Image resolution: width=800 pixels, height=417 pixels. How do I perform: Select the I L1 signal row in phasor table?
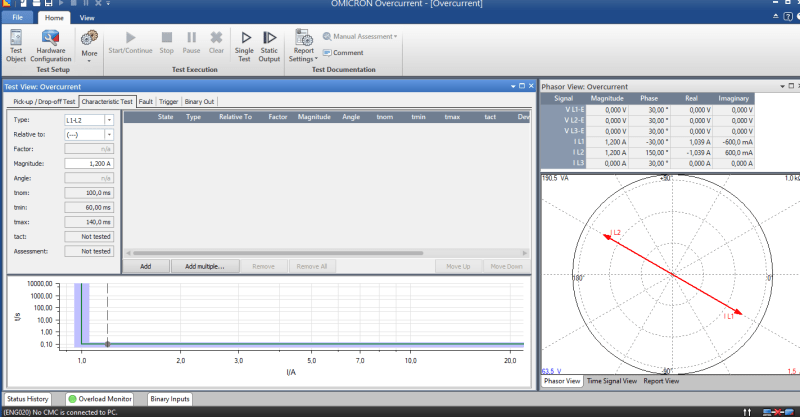pos(647,142)
